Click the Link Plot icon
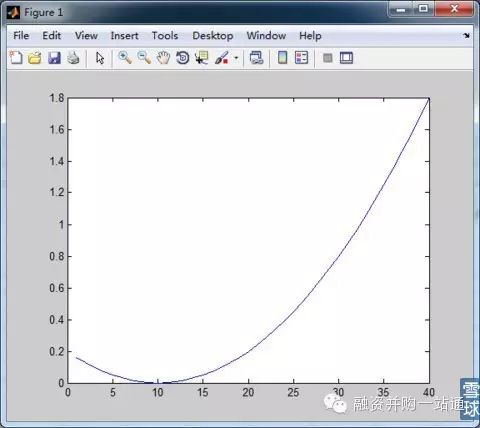Viewport: 480px width, 428px height. 256,58
